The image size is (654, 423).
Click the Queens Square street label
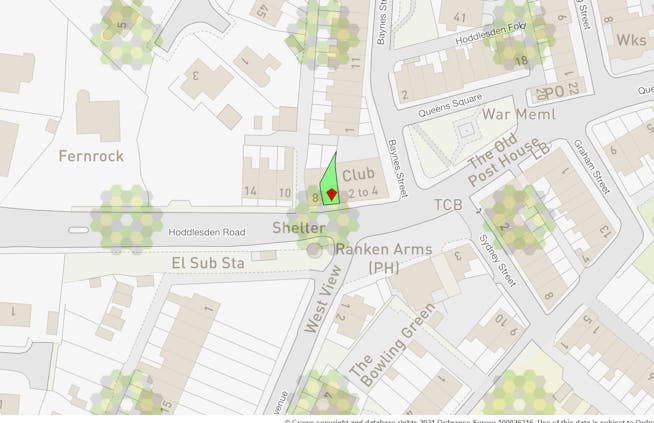(x=450, y=105)
